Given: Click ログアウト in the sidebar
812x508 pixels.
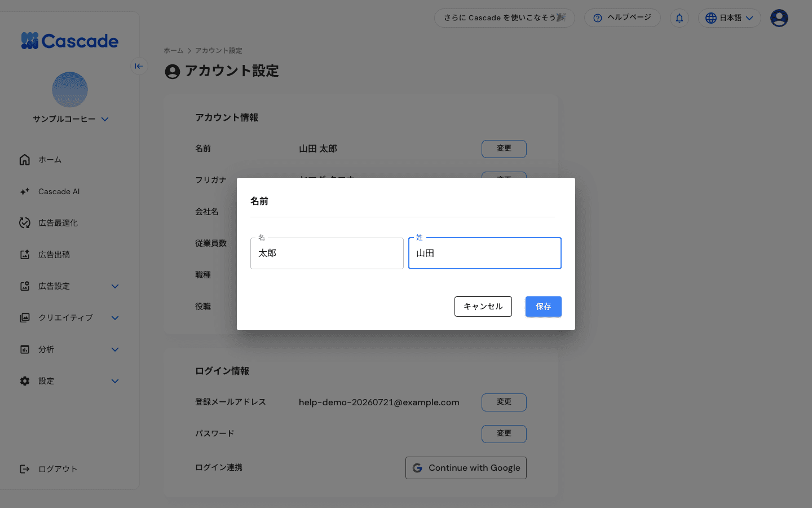Looking at the screenshot, I should 58,469.
